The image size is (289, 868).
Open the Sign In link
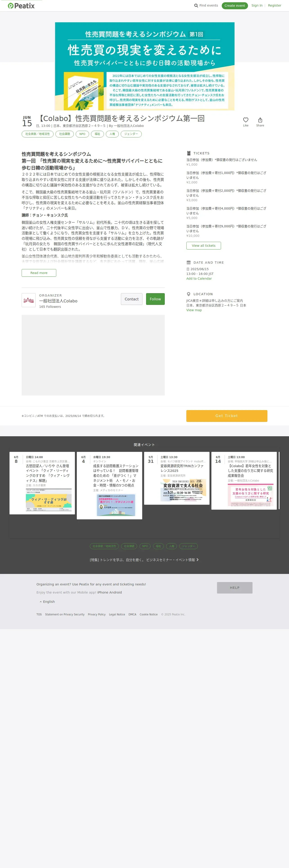[x=257, y=5]
